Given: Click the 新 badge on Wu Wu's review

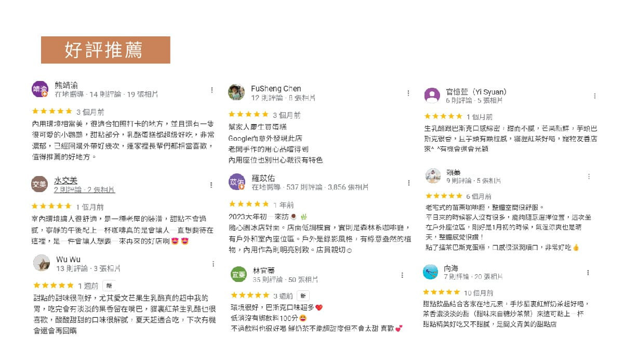Looking at the screenshot, I should (x=109, y=286).
